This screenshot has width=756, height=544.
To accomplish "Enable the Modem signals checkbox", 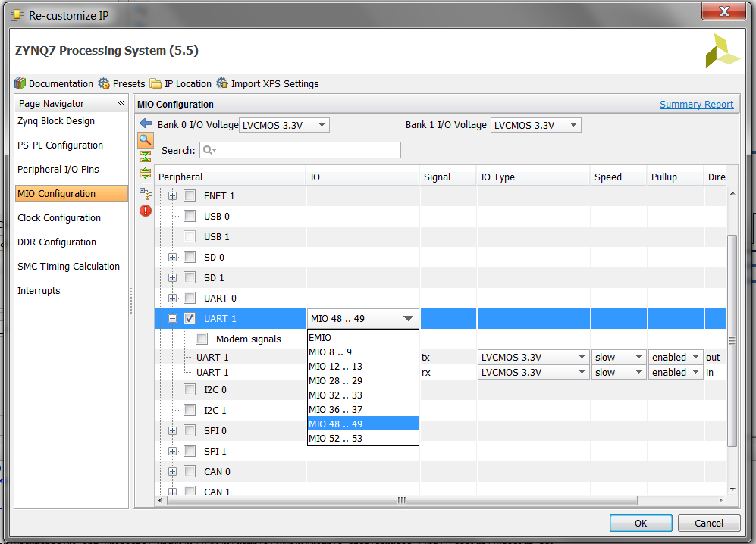I will [202, 339].
